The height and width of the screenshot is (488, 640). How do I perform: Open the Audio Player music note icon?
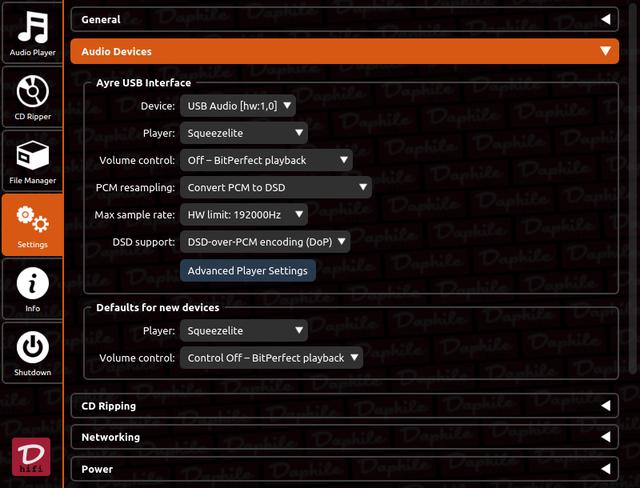click(31, 32)
